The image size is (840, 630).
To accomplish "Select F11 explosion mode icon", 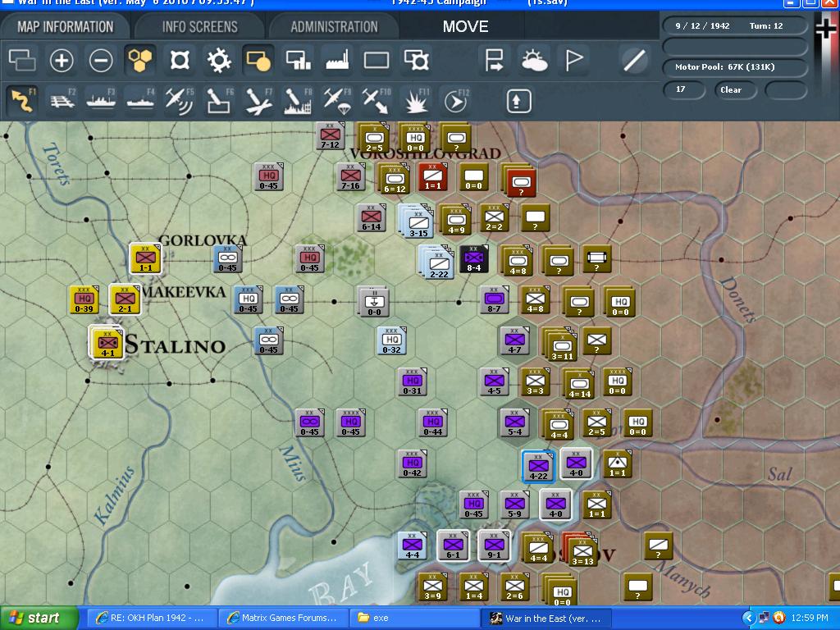I will tap(416, 100).
